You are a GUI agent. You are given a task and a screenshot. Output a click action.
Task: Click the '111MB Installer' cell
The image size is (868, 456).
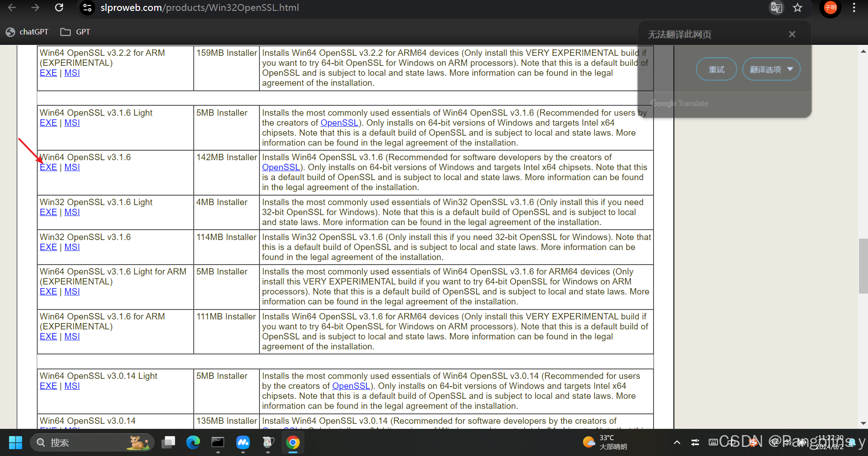point(226,332)
